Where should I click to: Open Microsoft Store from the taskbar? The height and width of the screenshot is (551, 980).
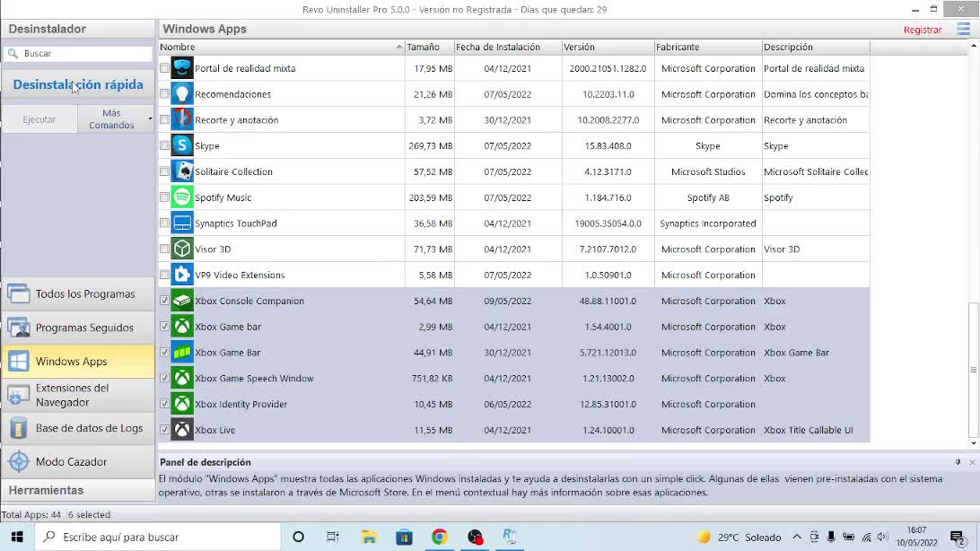[405, 537]
